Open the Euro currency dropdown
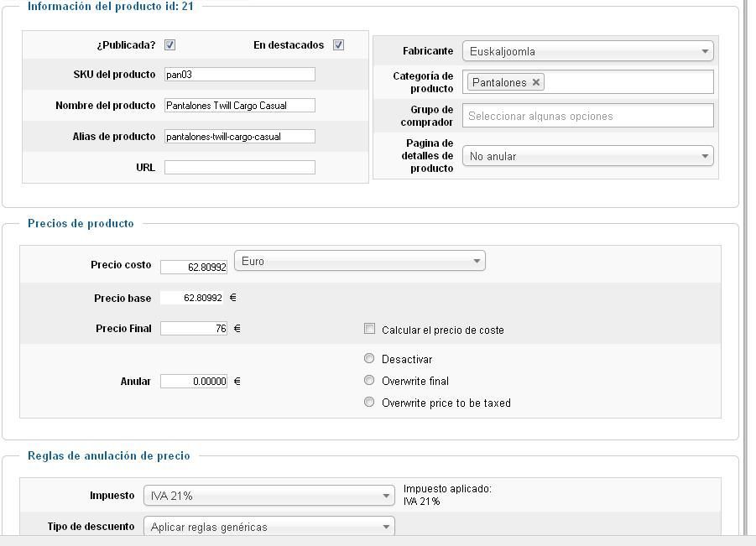The height and width of the screenshot is (546, 756). (360, 261)
